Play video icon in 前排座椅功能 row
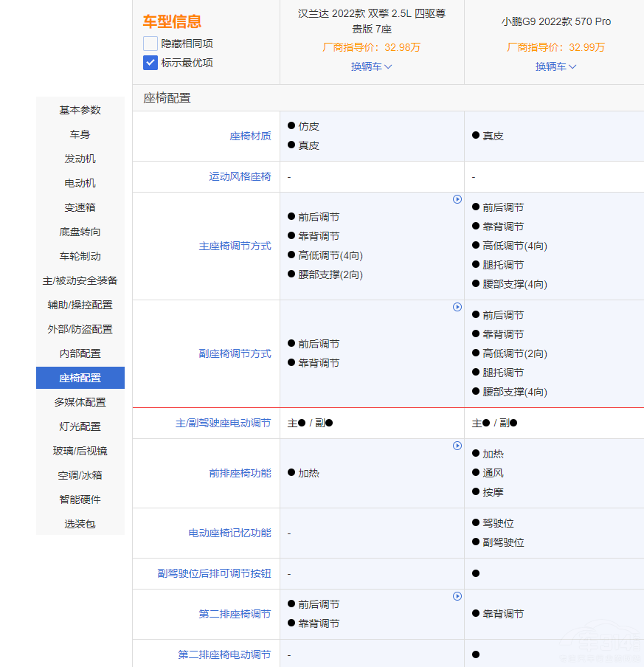Image resolution: width=644 pixels, height=667 pixels. (457, 446)
